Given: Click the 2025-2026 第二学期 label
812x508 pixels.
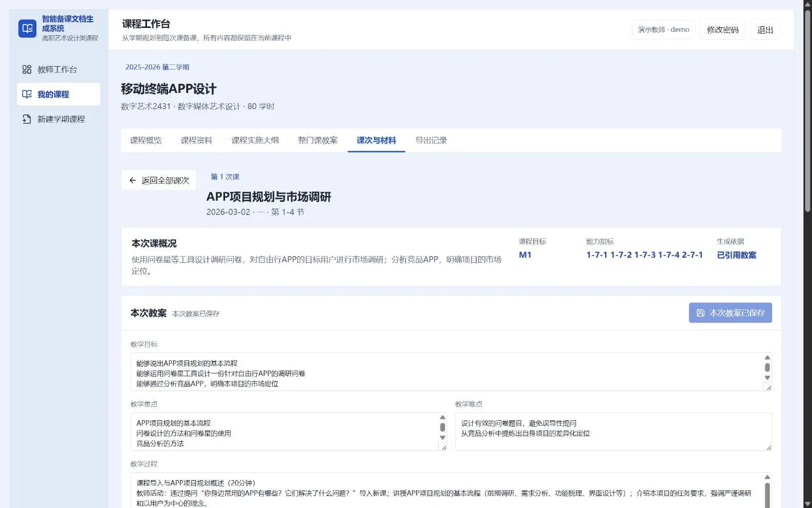Looking at the screenshot, I should (157, 67).
